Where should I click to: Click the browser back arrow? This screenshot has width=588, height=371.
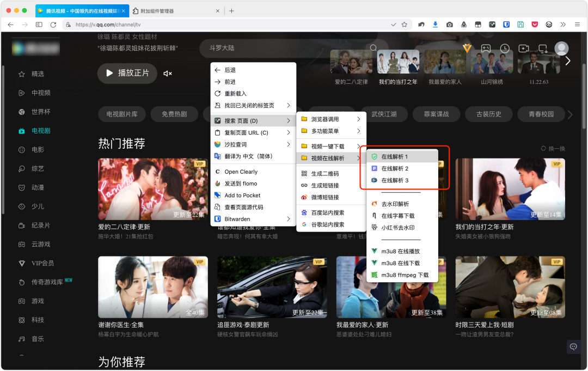(10, 25)
